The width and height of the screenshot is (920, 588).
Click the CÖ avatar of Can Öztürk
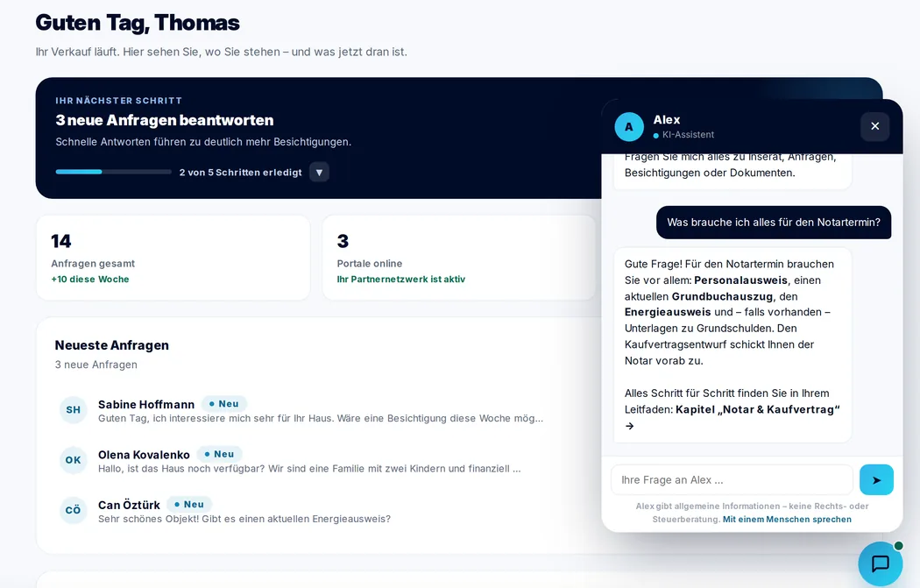pyautogui.click(x=74, y=510)
